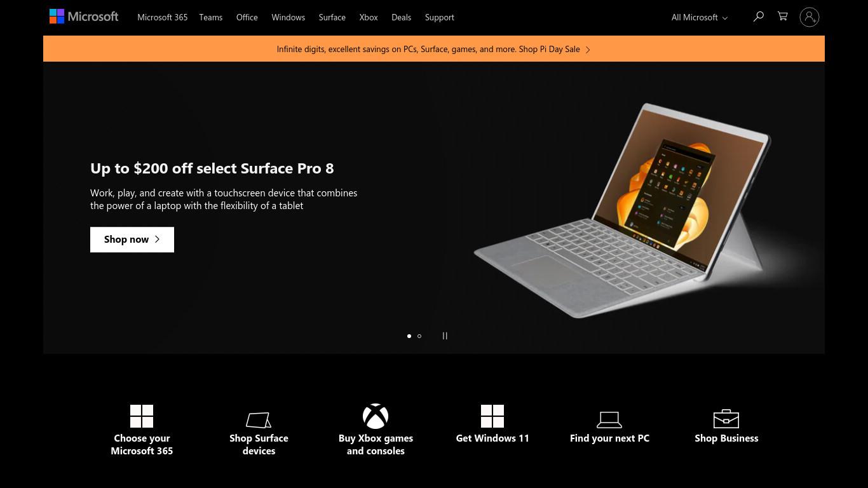Select the first carousel slide dot
The width and height of the screenshot is (868, 488).
(x=409, y=336)
